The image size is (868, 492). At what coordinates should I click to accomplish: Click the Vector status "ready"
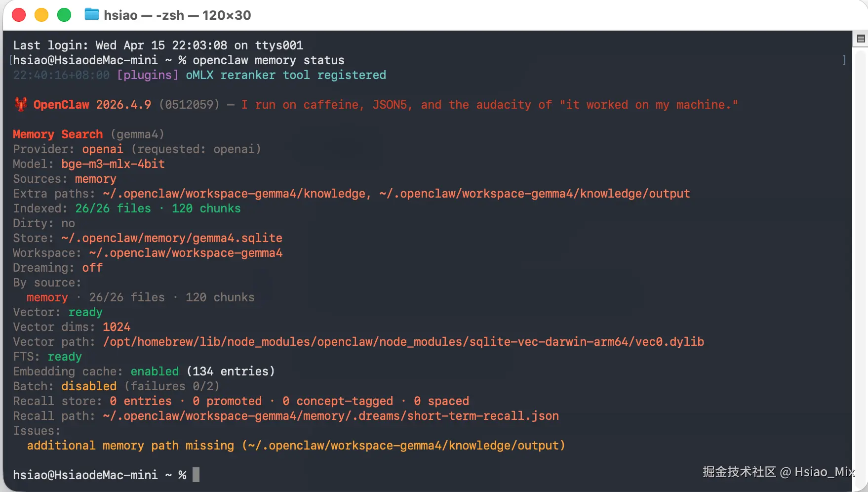[x=85, y=312]
